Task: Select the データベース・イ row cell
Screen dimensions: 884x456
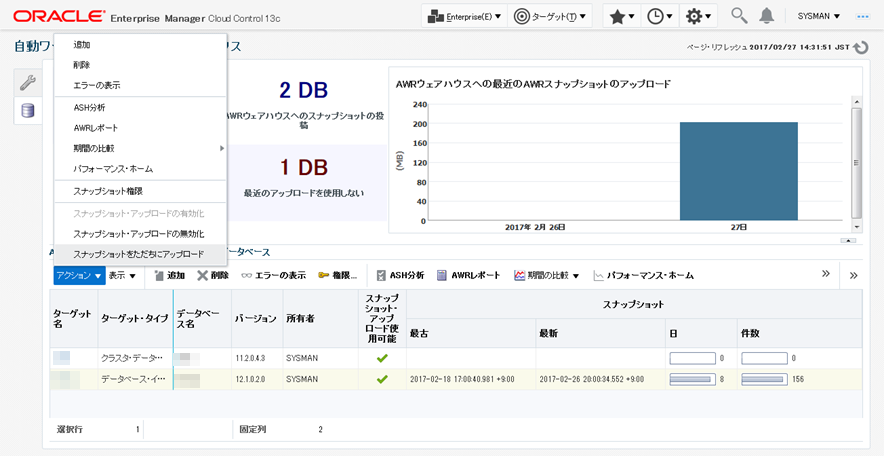Action: [x=134, y=379]
